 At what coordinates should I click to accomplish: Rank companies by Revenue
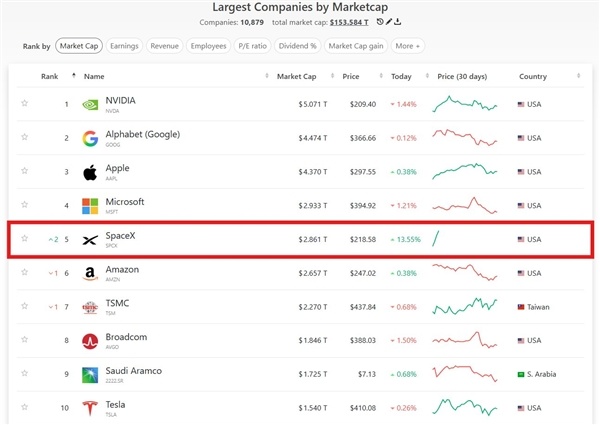tap(165, 46)
